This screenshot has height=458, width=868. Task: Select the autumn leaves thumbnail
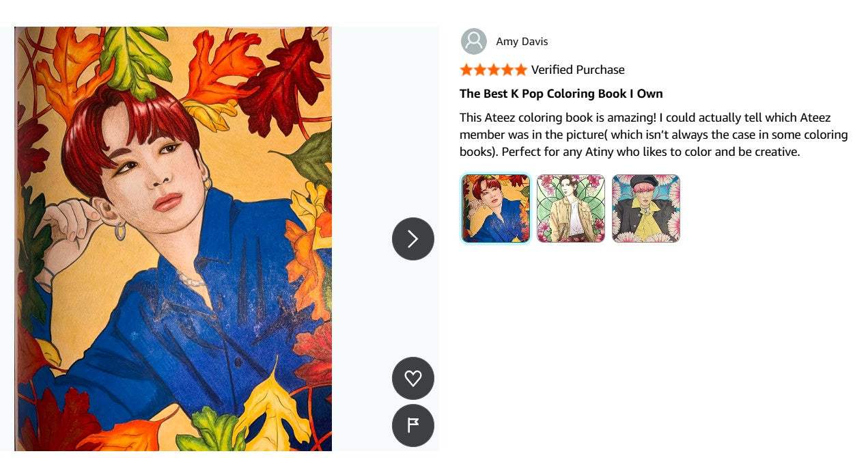point(496,208)
